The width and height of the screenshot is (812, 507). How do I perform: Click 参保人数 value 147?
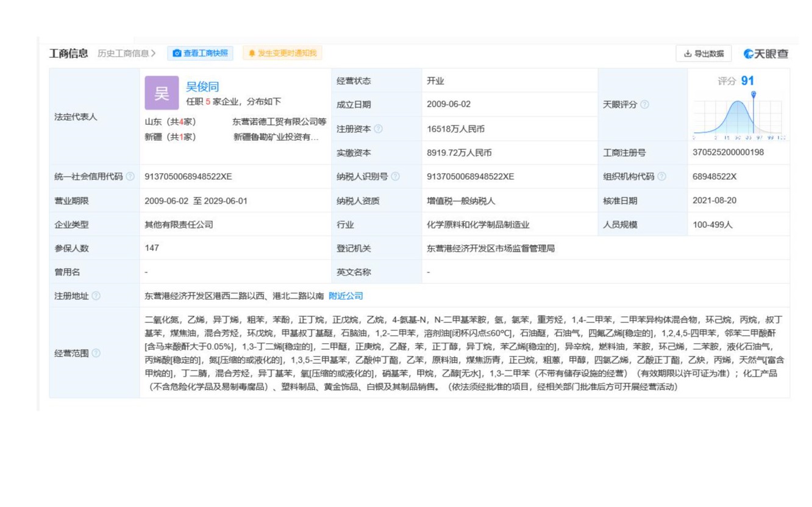coord(152,248)
